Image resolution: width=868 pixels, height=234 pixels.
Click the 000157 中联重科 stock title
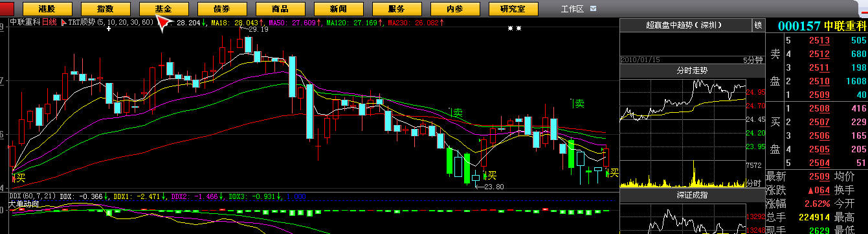(821, 26)
